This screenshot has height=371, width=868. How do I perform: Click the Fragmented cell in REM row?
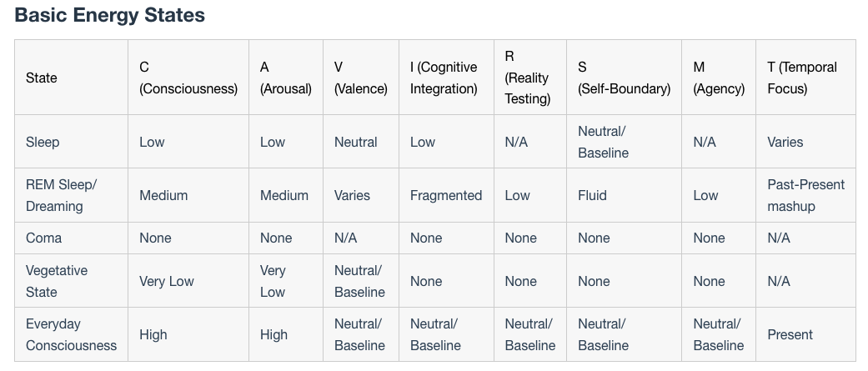[x=445, y=195]
